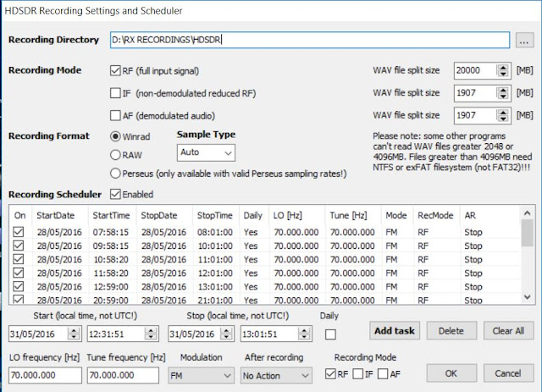
Task: Click the Delete button
Action: pyautogui.click(x=451, y=331)
